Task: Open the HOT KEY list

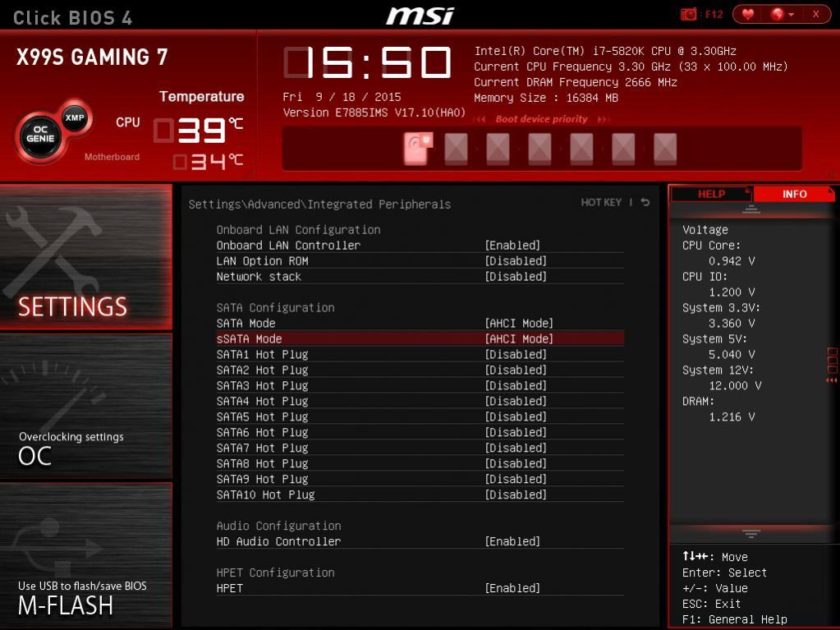Action: [x=601, y=203]
